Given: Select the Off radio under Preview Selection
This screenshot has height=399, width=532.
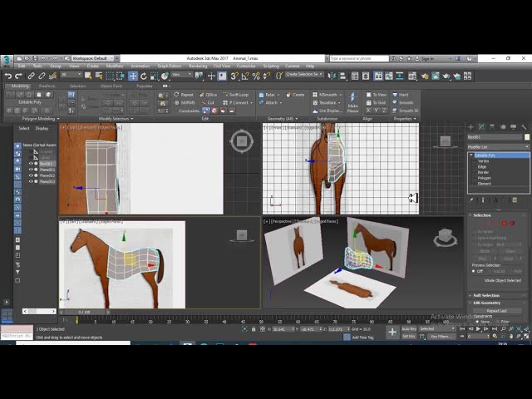Looking at the screenshot, I should coord(474,271).
